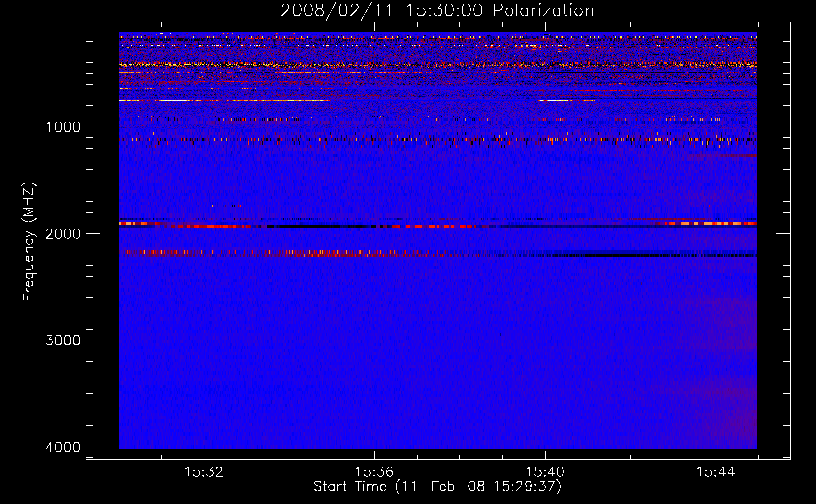Click the 15:40 time tick label
The image size is (816, 504).
pyautogui.click(x=545, y=472)
